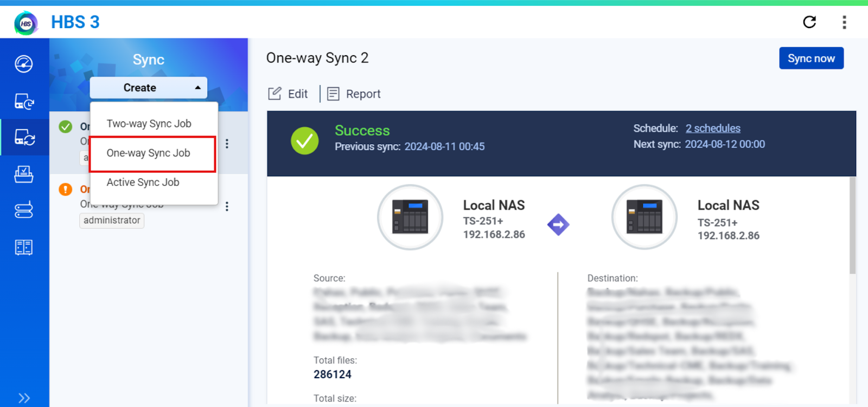Open the top-right more options menu
The image size is (868, 407).
(844, 22)
